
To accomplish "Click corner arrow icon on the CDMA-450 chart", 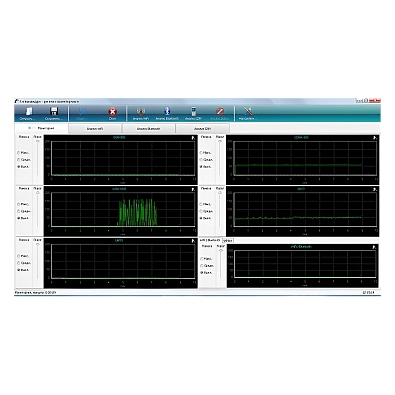I will pos(375,137).
